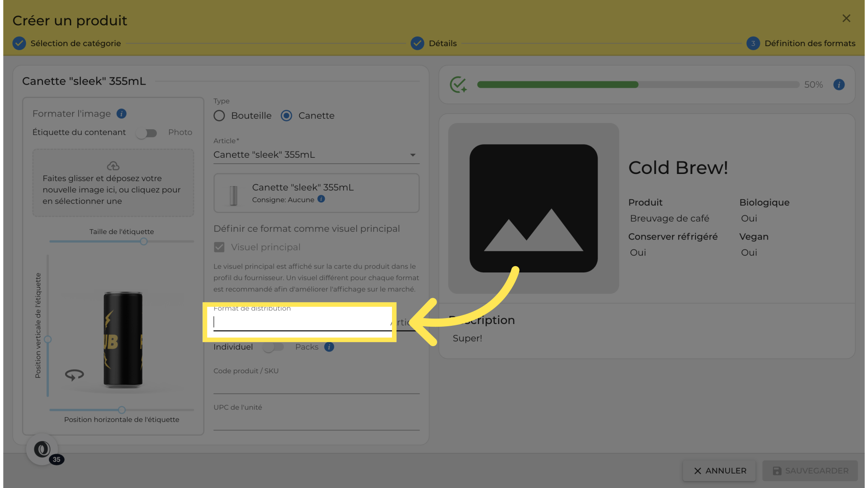Expand the Article dropdown
This screenshot has height=488, width=868.
[413, 155]
